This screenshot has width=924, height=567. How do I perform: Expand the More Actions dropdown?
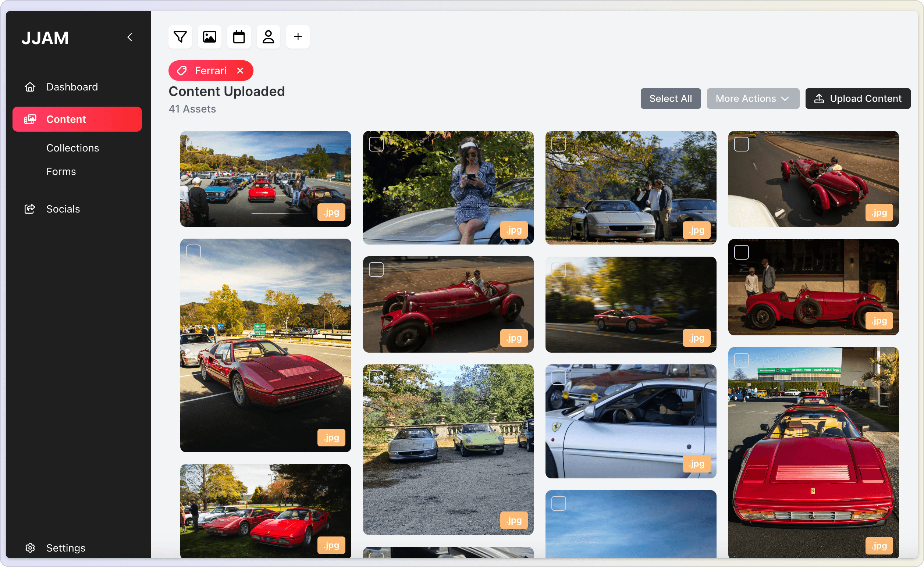pyautogui.click(x=752, y=98)
